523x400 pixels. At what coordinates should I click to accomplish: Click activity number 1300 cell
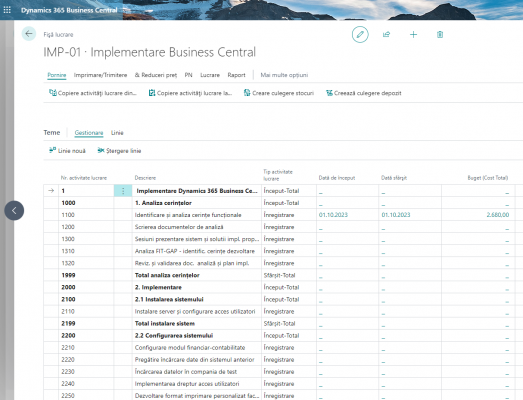pos(86,239)
